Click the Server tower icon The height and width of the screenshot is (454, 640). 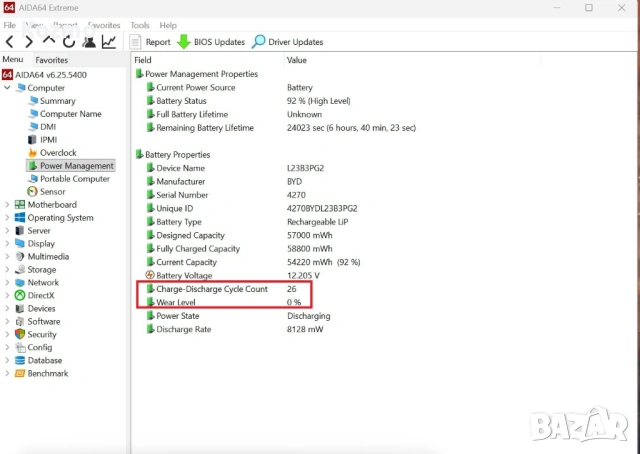click(20, 231)
